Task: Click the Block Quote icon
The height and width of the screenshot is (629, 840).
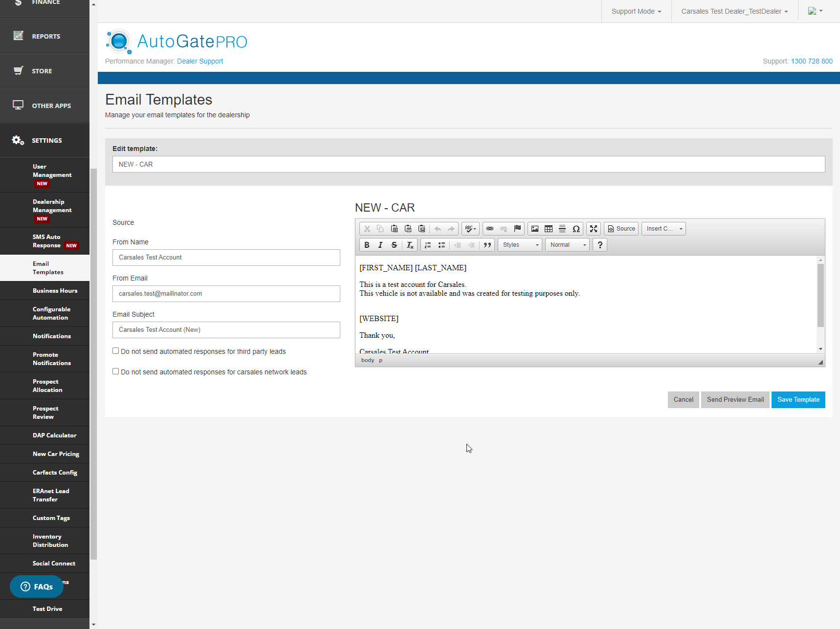Action: [x=487, y=245]
